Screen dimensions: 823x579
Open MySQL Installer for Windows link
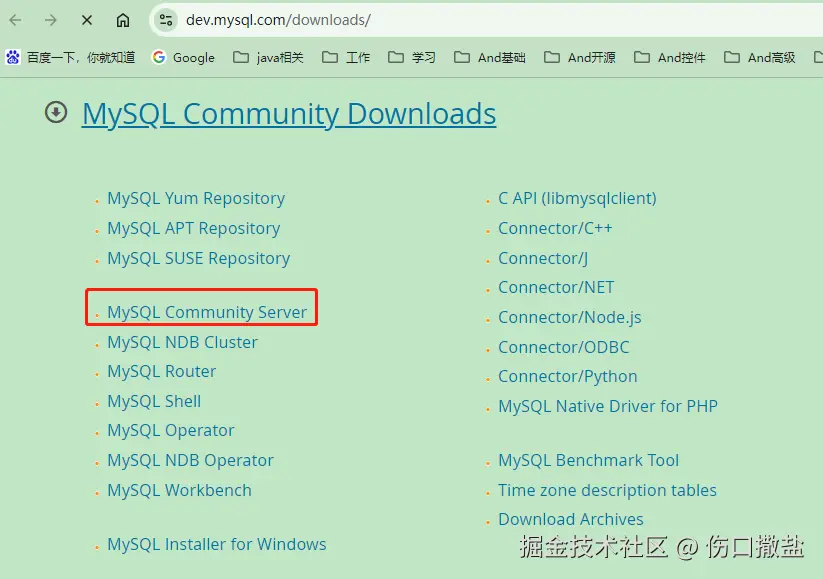(x=217, y=544)
